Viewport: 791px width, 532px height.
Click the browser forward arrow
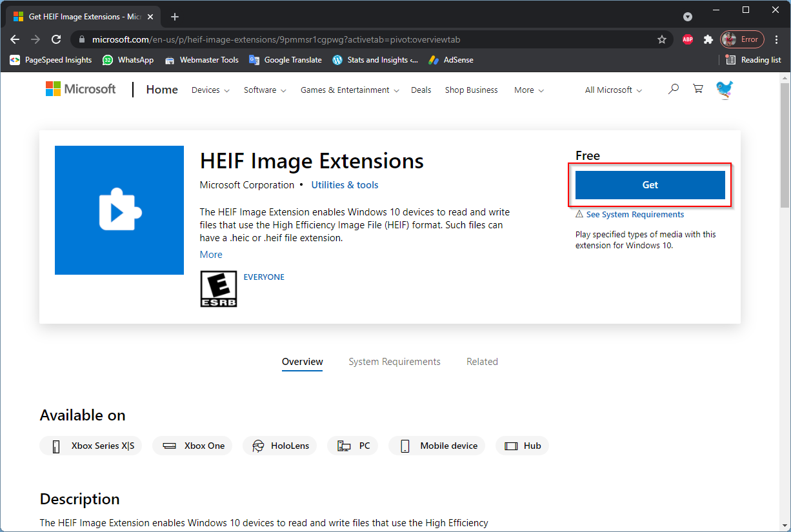(x=35, y=39)
